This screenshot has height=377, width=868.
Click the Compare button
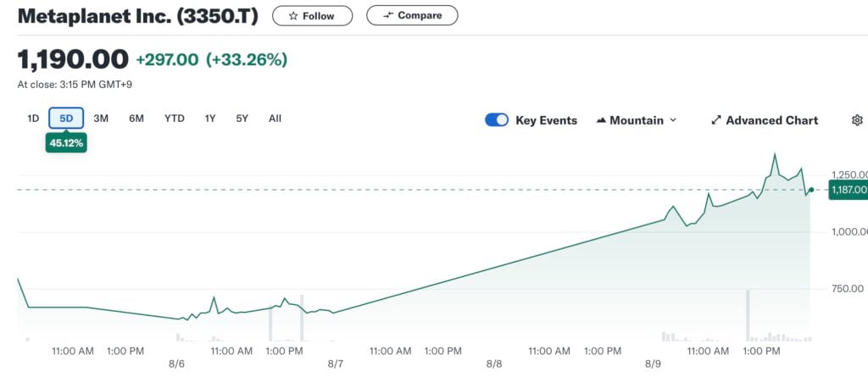[x=412, y=15]
